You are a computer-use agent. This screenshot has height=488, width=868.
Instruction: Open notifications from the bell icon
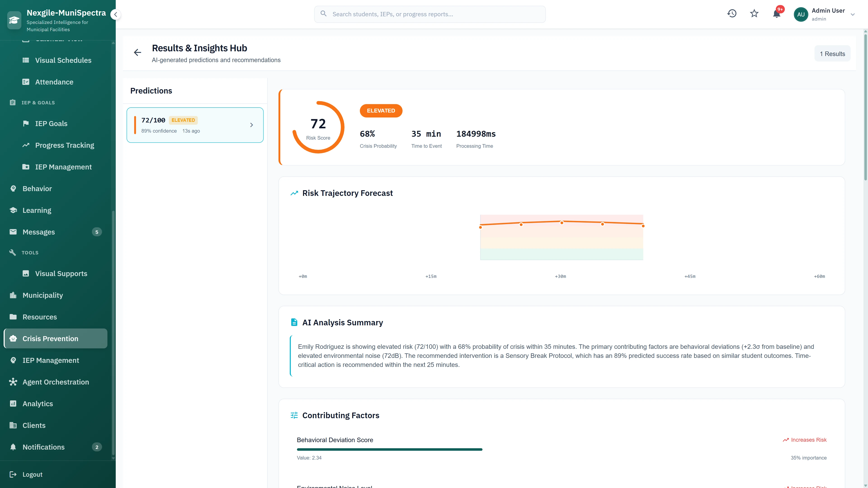pos(777,14)
